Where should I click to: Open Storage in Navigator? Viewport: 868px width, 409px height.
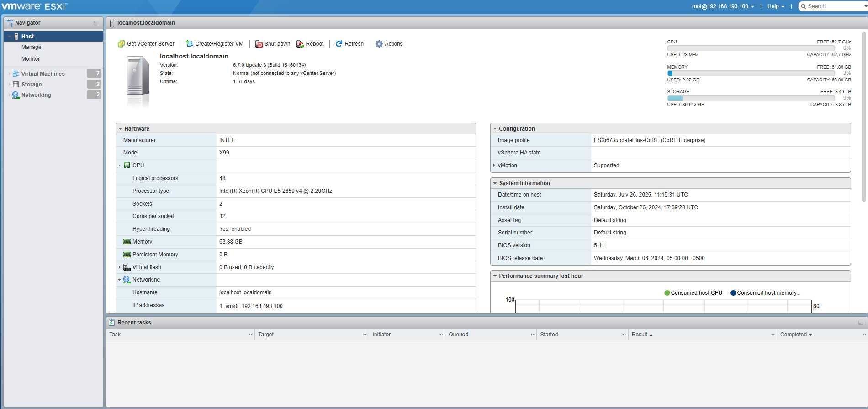pos(32,85)
